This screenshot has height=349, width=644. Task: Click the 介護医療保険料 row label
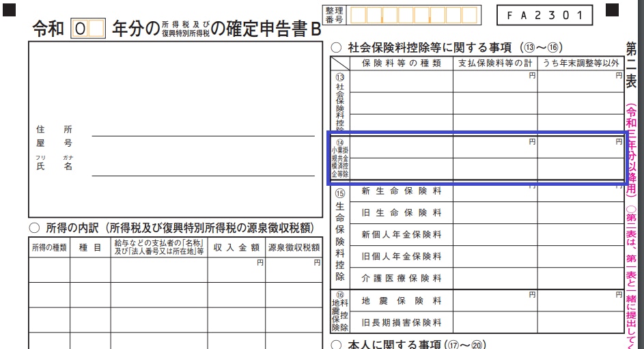[402, 278]
